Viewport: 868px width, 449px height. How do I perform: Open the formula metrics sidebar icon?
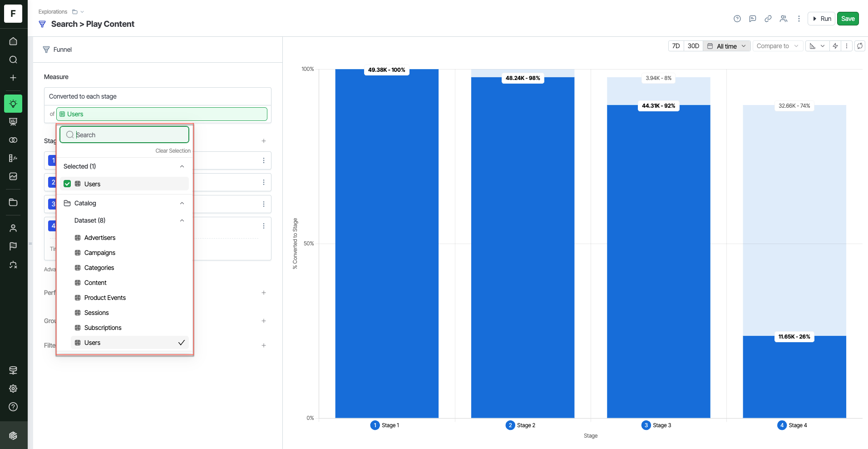click(13, 158)
